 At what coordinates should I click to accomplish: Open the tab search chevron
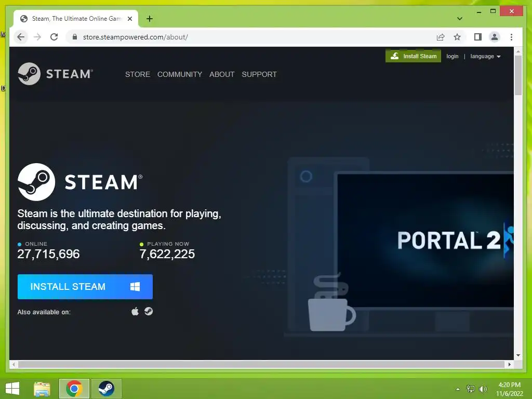pos(459,19)
